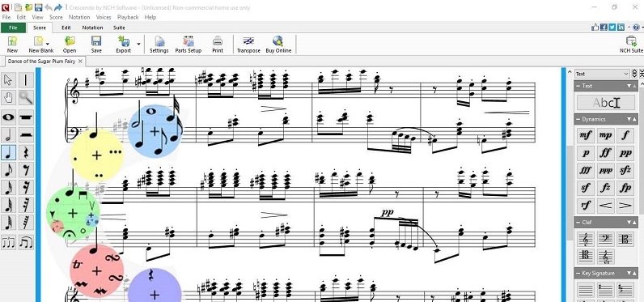Activate the magnifier zoom tool
The width and height of the screenshot is (644, 302).
26,98
